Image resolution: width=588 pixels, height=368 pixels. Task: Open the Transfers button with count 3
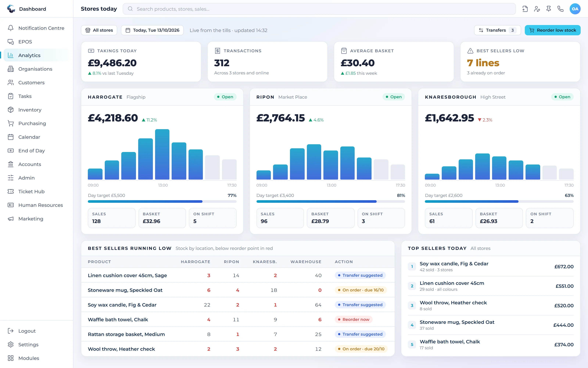497,30
